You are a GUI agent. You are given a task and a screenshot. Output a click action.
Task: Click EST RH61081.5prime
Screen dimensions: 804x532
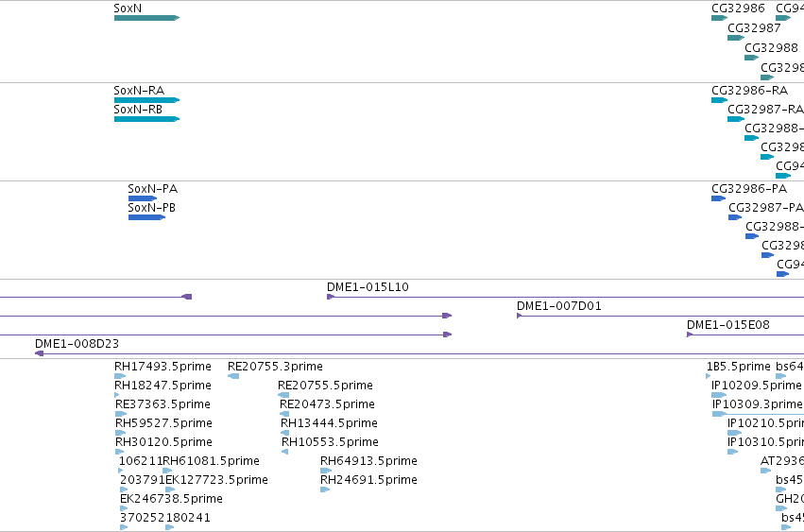pos(167,471)
